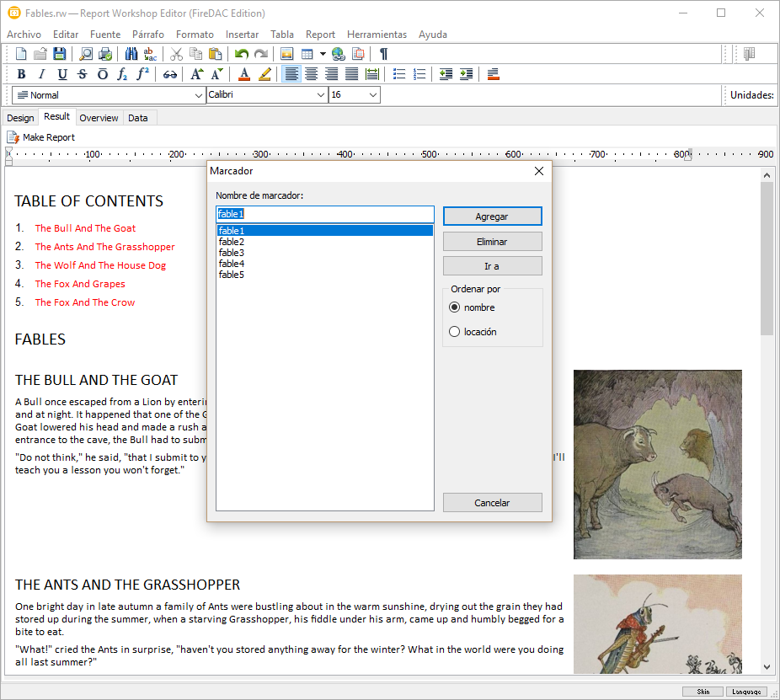
Task: Click the Print icon in toolbar
Action: click(105, 54)
